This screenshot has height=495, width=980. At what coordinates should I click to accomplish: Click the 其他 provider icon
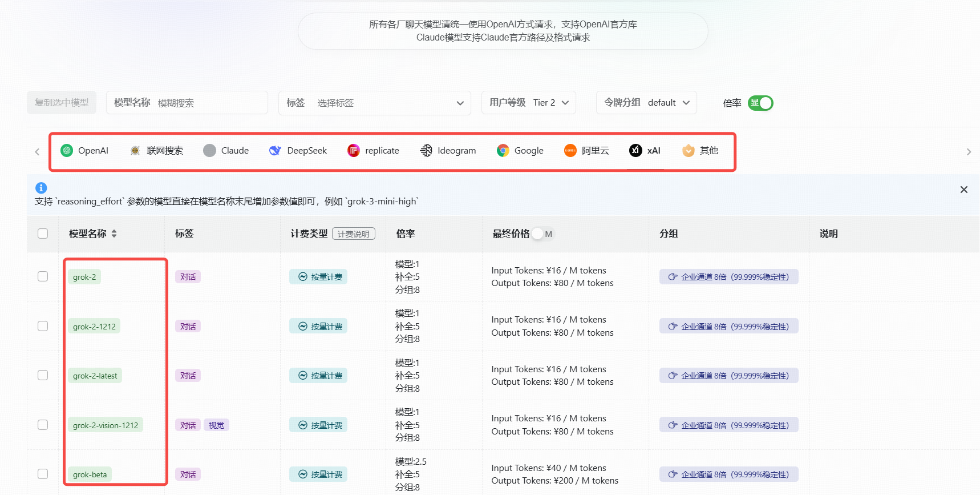pos(689,150)
